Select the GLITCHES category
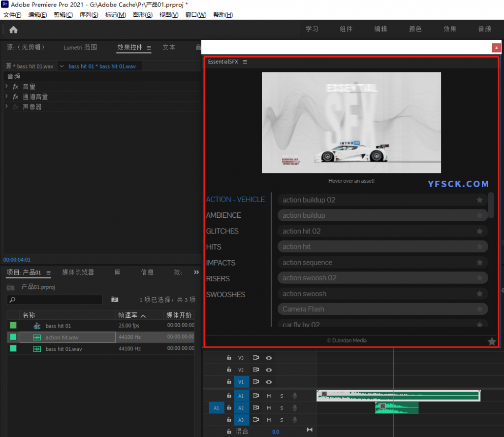Viewport: 504px width, 437px height. click(222, 231)
